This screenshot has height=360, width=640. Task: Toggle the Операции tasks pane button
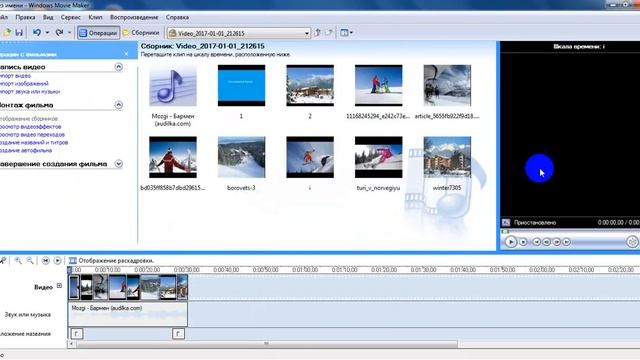click(x=98, y=33)
